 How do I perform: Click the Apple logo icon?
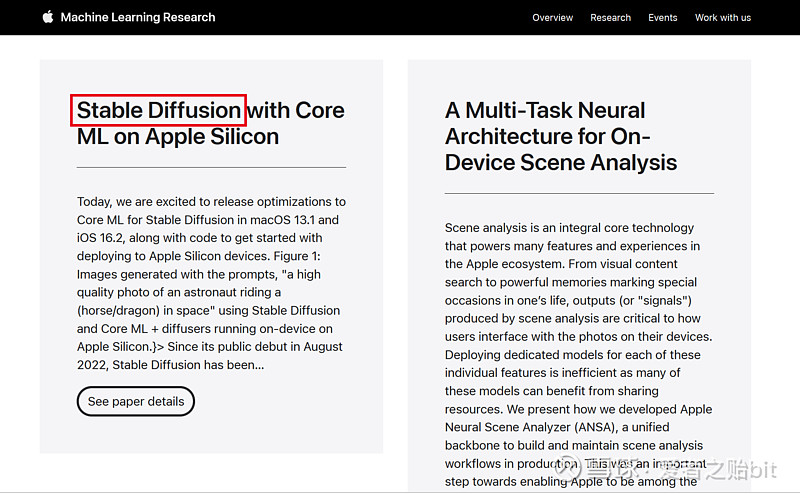coord(48,17)
